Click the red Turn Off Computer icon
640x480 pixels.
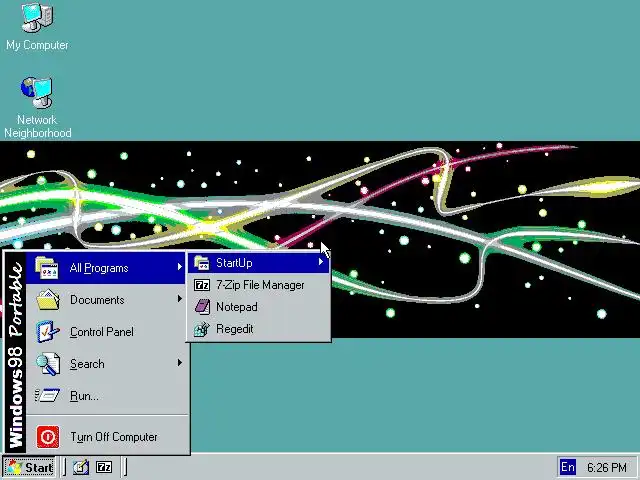(x=48, y=437)
